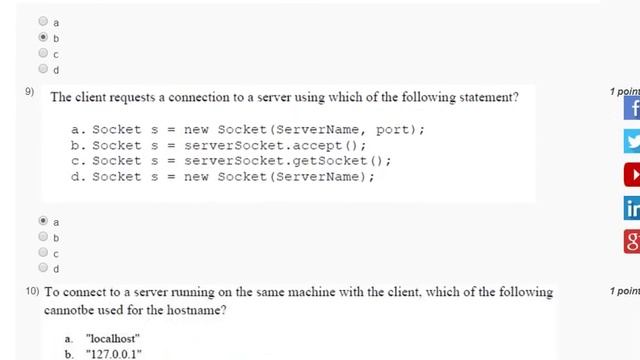Mark option d for question 9

pyautogui.click(x=43, y=268)
